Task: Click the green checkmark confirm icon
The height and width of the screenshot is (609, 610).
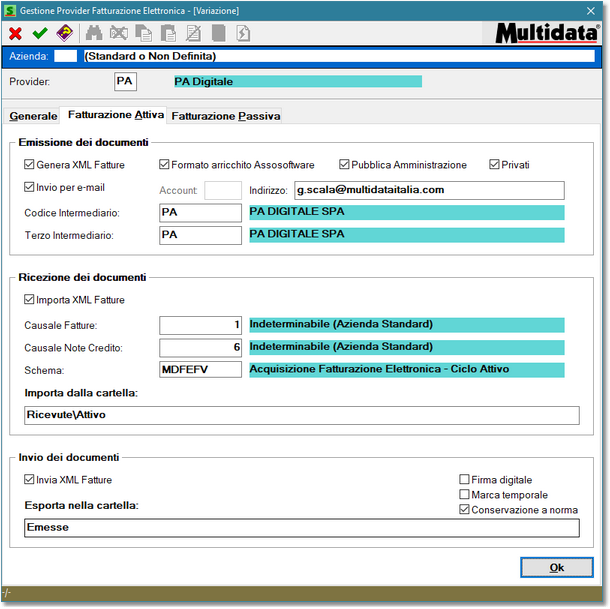Action: (40, 33)
